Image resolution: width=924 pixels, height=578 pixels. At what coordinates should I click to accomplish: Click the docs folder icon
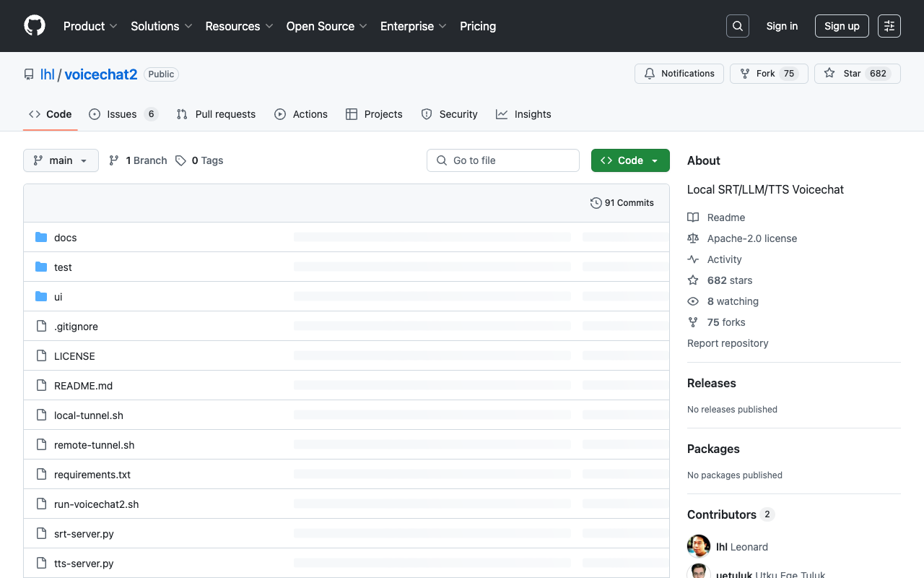point(41,238)
